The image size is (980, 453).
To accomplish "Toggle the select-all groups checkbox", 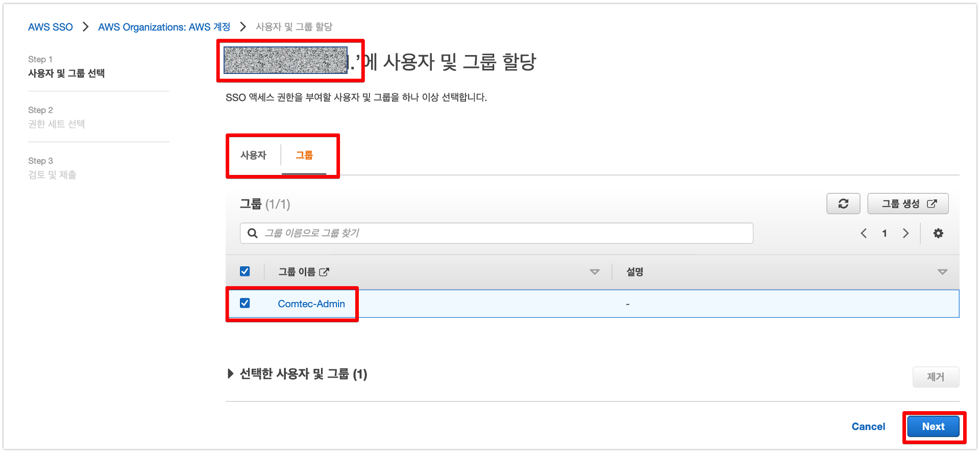I will (245, 271).
